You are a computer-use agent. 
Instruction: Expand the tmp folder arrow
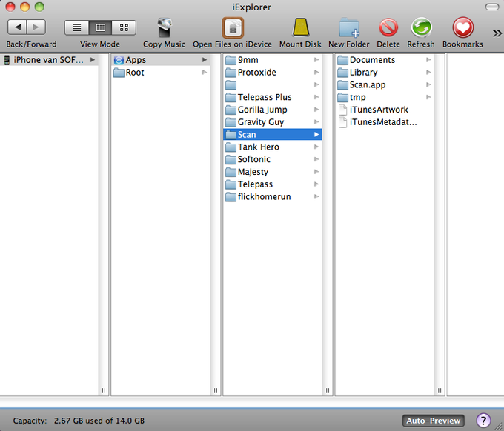pos(428,97)
